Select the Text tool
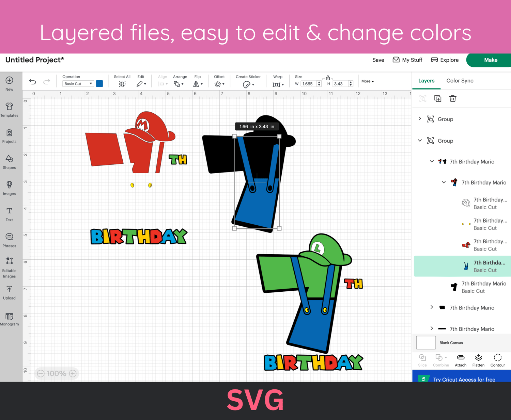This screenshot has height=420, width=511. pos(9,214)
